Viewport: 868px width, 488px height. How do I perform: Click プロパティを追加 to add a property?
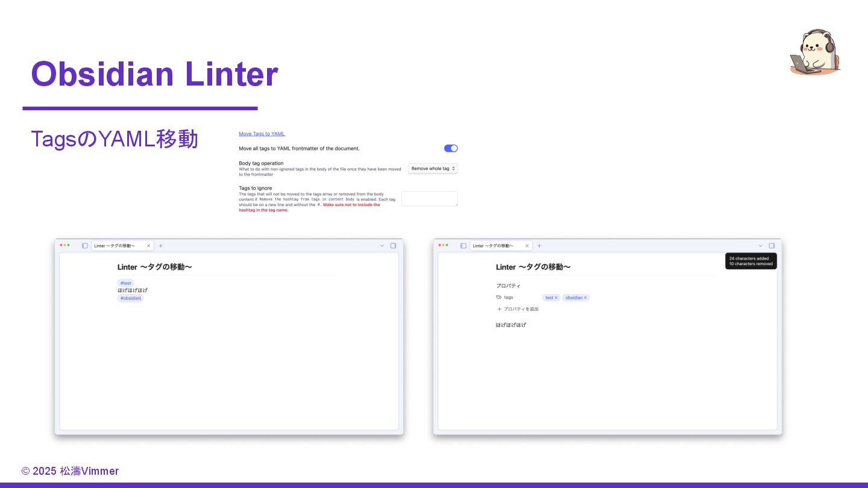518,309
